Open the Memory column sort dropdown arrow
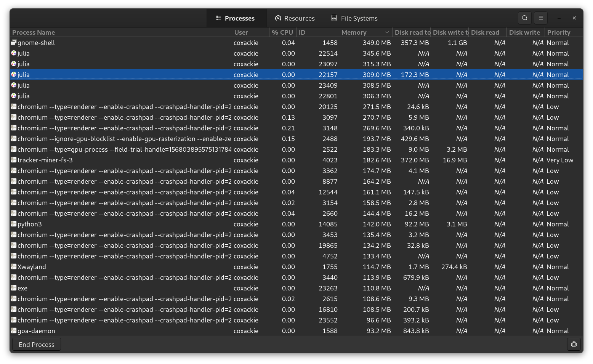Image resolution: width=593 pixels, height=364 pixels. tap(387, 32)
